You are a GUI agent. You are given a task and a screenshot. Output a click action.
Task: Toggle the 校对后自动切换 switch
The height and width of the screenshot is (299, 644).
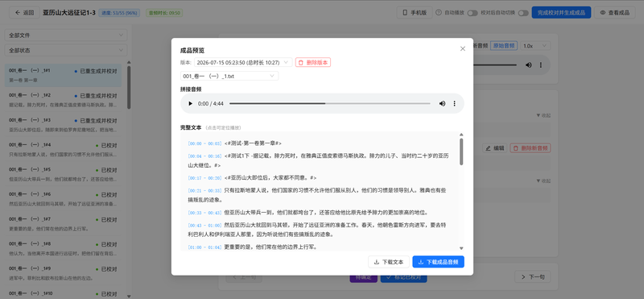(x=523, y=13)
